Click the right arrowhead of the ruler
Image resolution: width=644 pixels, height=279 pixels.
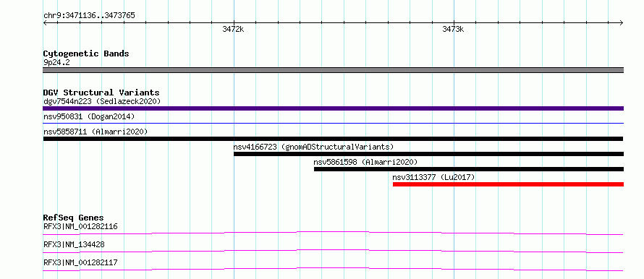coord(622,22)
